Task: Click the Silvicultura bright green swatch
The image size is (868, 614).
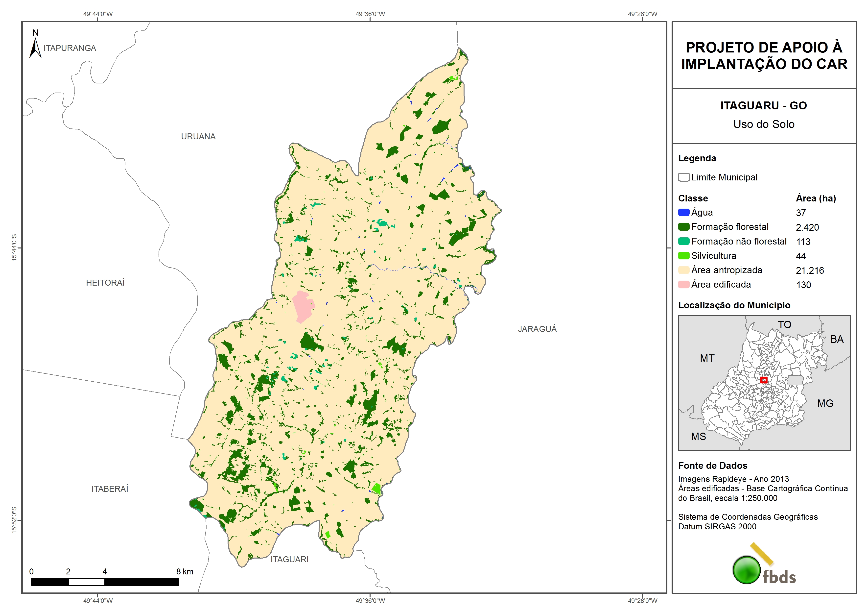Action: coord(683,256)
